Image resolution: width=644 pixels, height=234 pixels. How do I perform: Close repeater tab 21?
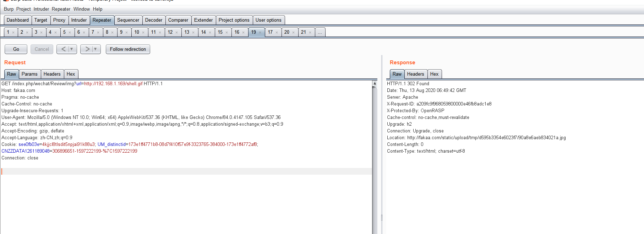coord(310,32)
